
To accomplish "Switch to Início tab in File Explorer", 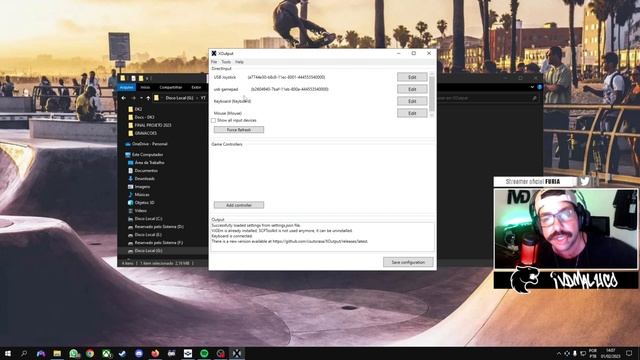I will [x=145, y=87].
